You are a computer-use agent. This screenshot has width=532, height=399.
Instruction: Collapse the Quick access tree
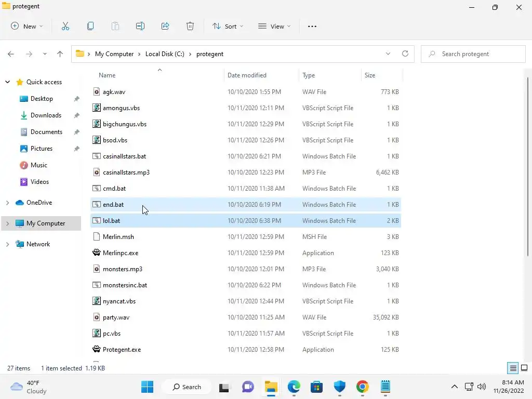coord(7,82)
